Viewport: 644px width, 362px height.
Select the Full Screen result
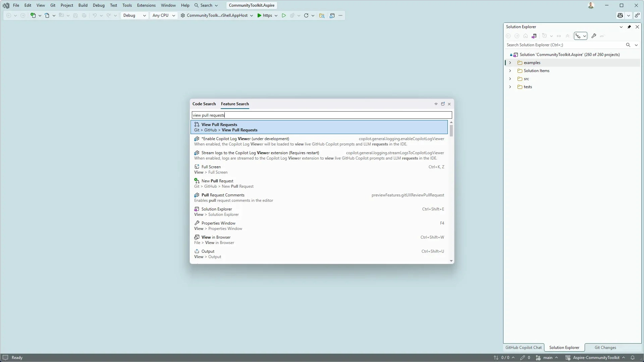click(x=319, y=170)
